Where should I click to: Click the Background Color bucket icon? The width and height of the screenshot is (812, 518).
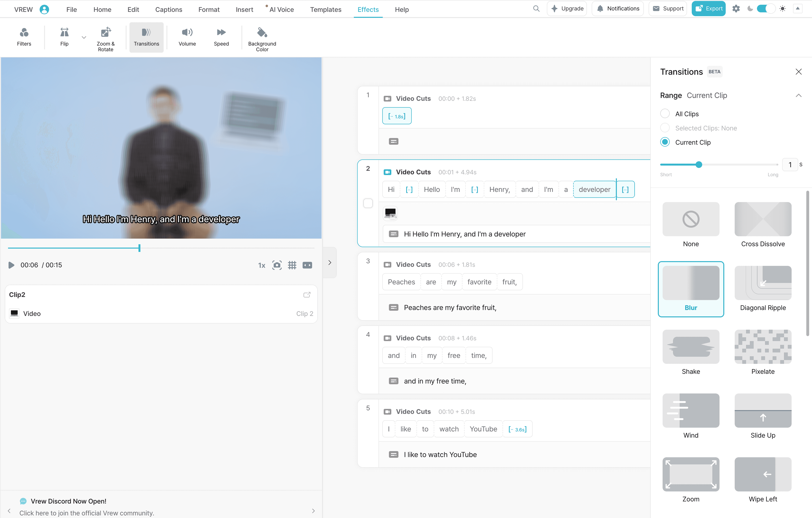262,32
